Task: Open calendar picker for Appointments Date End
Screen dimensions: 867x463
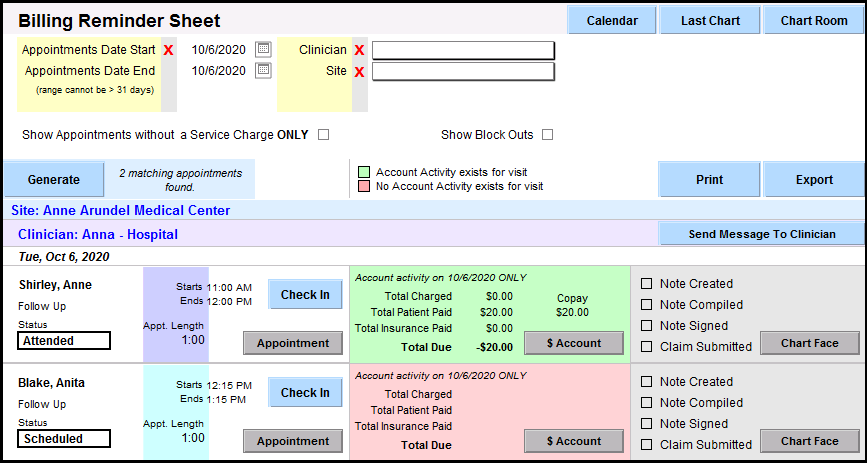Action: click(263, 70)
